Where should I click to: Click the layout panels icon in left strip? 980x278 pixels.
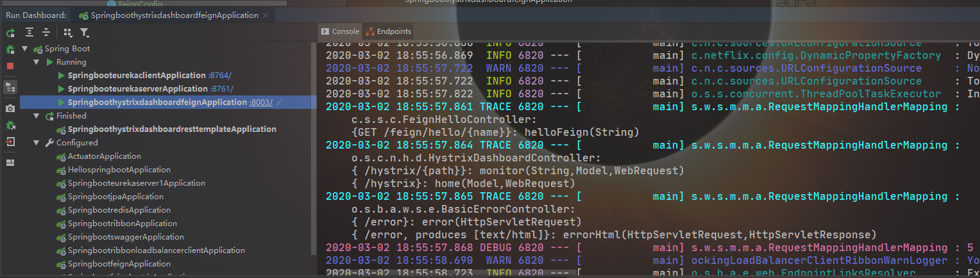click(x=10, y=163)
